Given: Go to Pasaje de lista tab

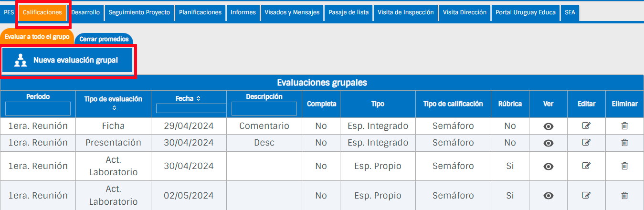Looking at the screenshot, I should (348, 12).
